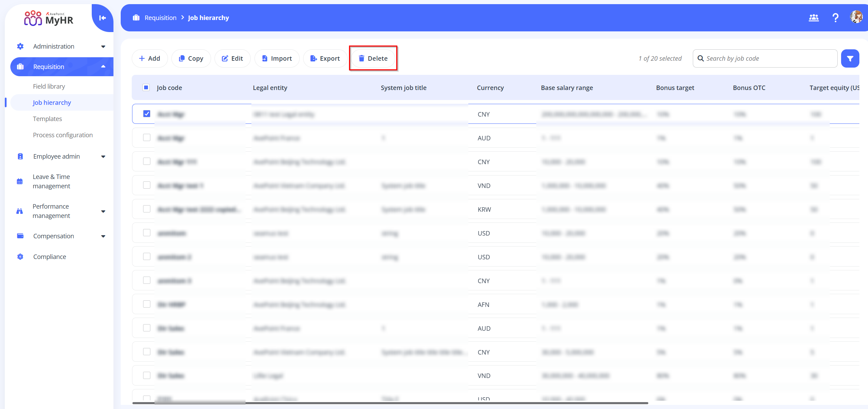Screen dimensions: 868x409
Task: Open the team members icon in header
Action: (x=814, y=18)
